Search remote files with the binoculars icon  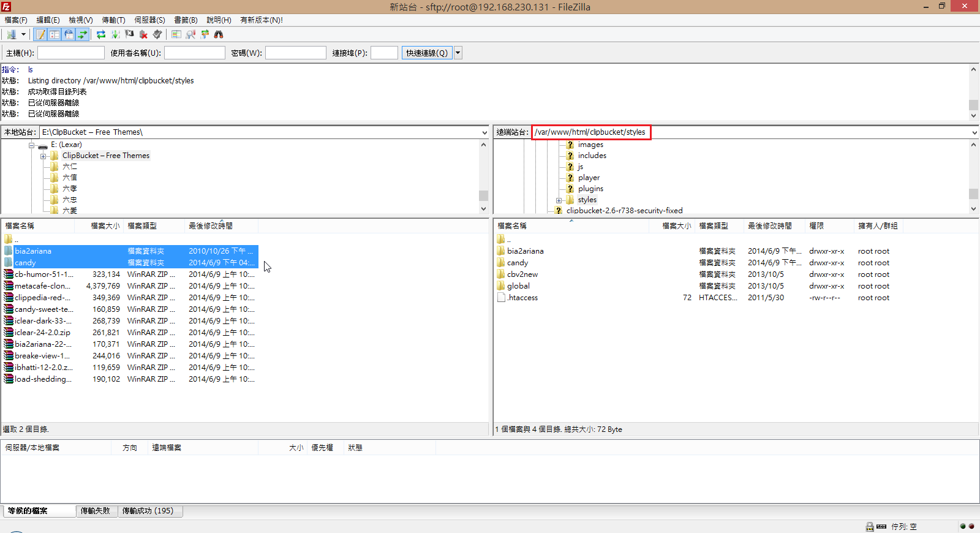coord(219,34)
